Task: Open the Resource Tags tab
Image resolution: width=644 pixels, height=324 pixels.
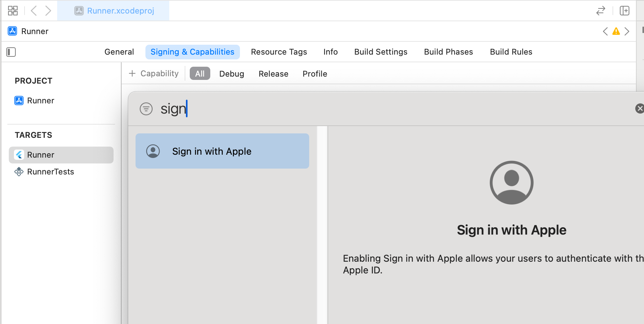Action: pos(279,52)
